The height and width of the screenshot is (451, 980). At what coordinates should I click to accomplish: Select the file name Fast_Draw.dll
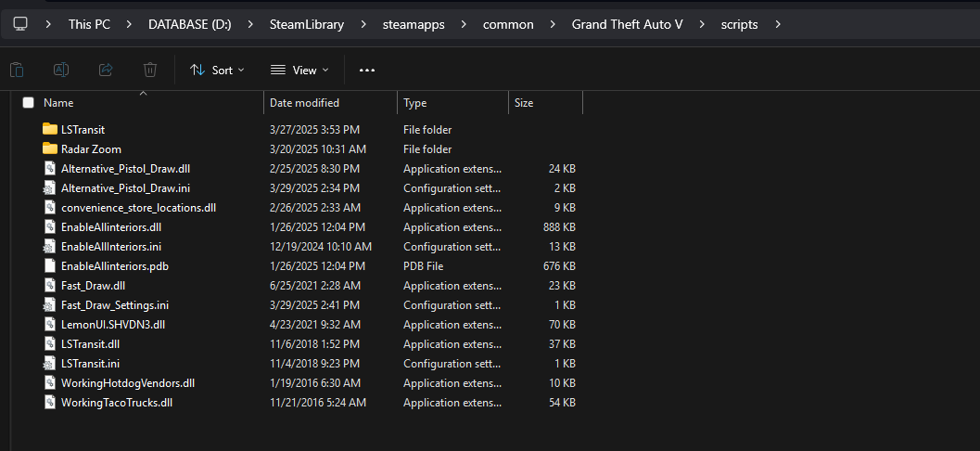(93, 285)
